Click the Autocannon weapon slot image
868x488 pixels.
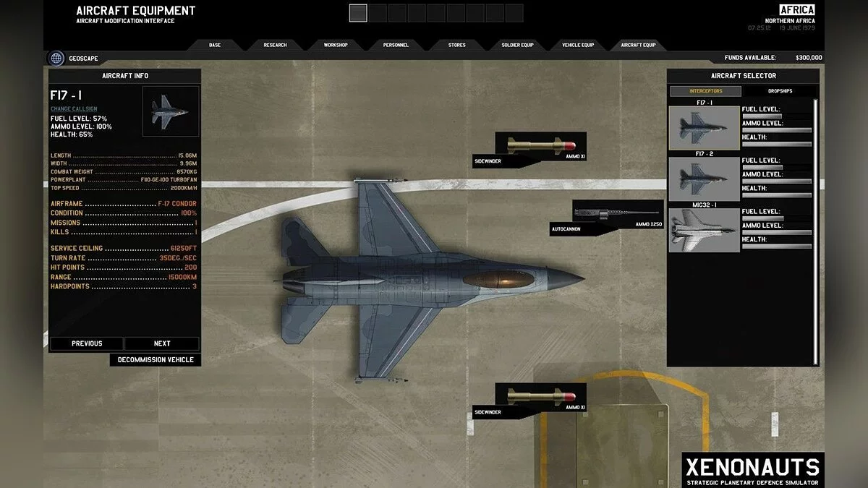(x=618, y=213)
